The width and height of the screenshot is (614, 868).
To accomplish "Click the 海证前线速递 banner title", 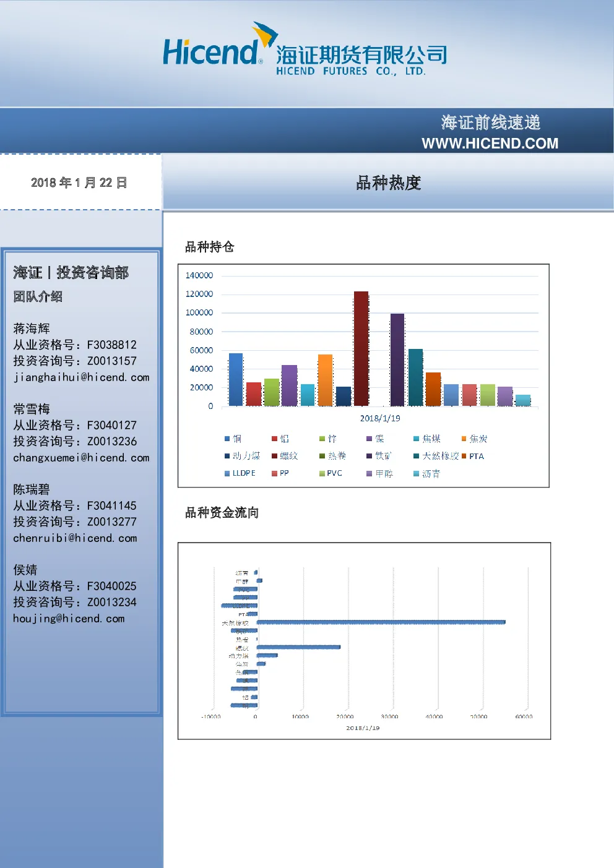I will tap(491, 122).
